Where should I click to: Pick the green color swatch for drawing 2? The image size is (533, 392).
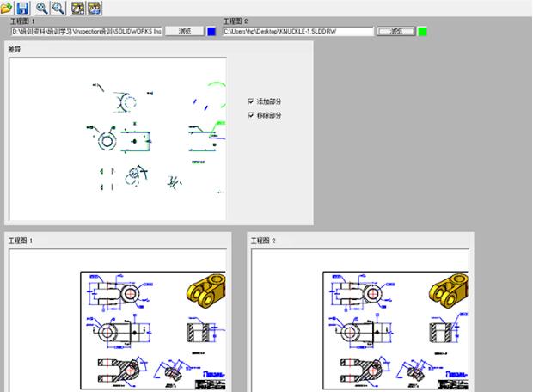tap(422, 32)
